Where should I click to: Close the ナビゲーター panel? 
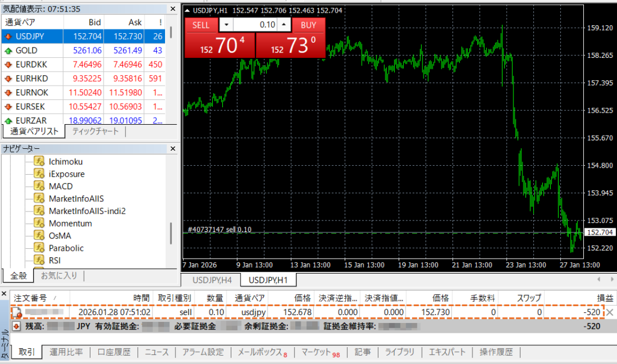[172, 148]
